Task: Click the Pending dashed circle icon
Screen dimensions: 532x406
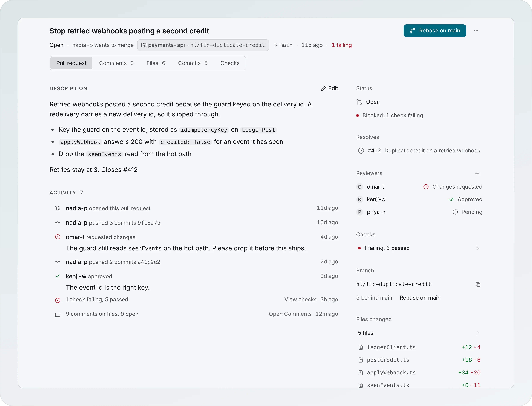Action: tap(455, 212)
